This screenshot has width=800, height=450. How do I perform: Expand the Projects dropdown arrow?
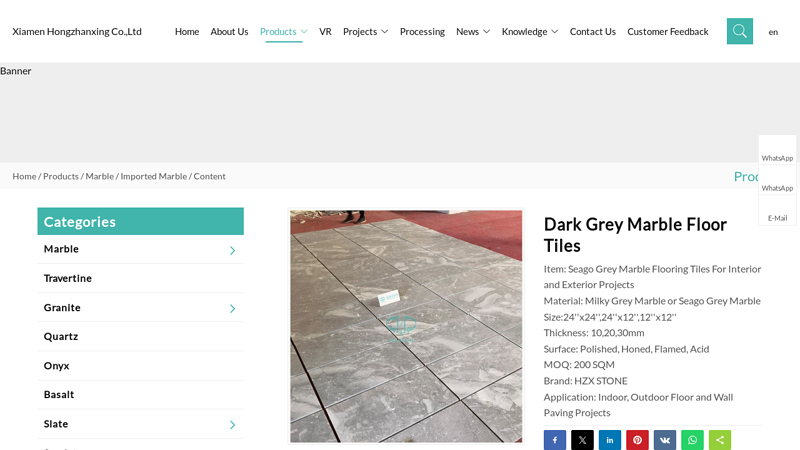point(385,32)
